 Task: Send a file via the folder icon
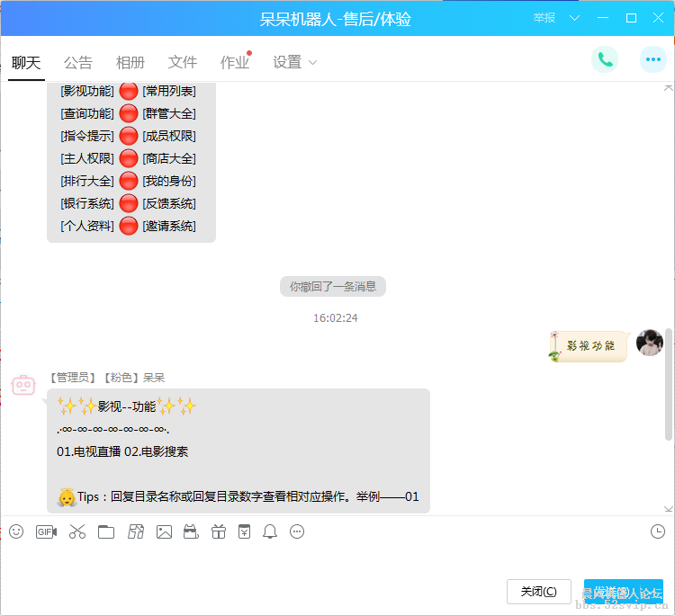(106, 532)
